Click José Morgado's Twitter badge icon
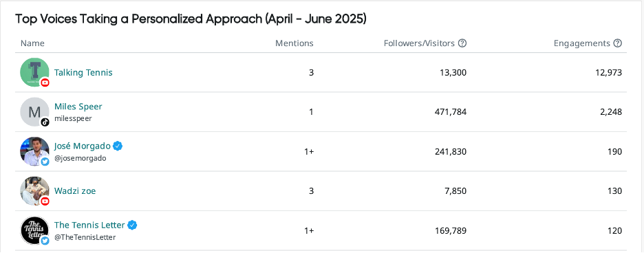The height and width of the screenshot is (253, 644). [x=45, y=162]
